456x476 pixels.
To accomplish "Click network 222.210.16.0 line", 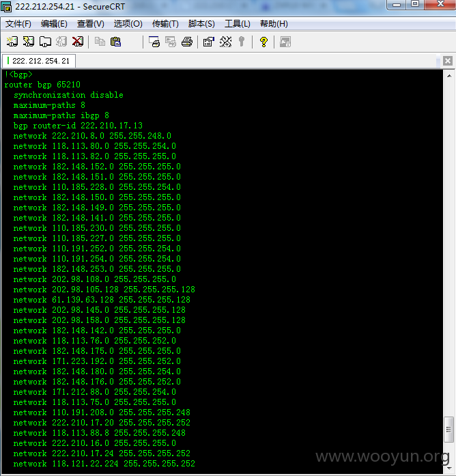I will coord(95,443).
